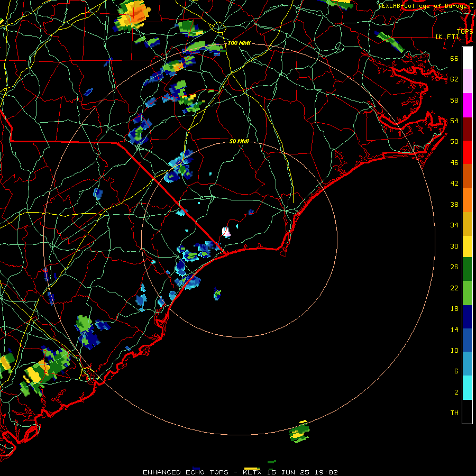
Task: Click the "TOPS" legend heading
Action: point(465,32)
